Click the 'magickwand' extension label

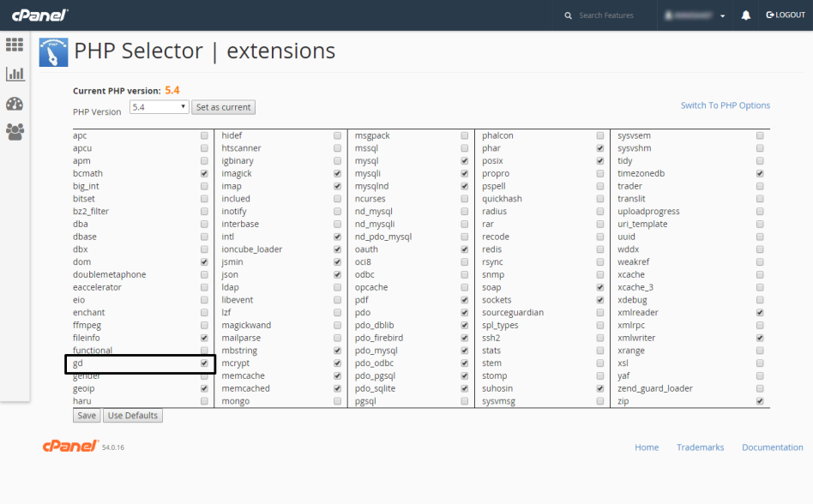coord(246,326)
